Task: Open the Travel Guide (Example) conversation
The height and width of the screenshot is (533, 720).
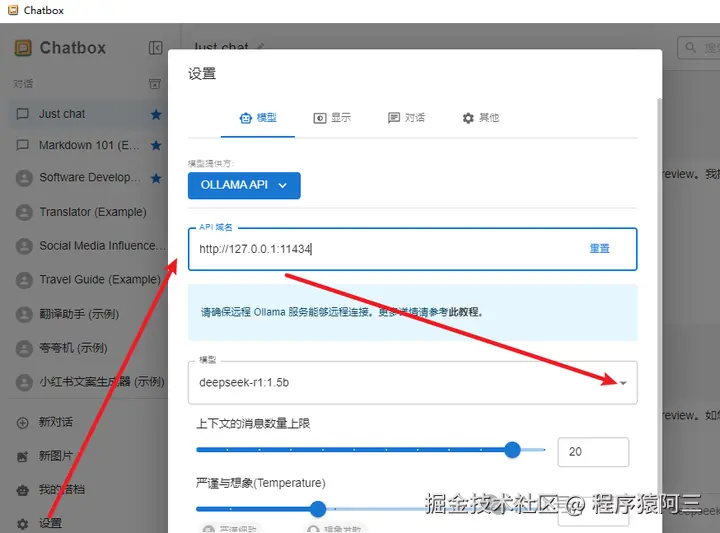Action: coord(87,280)
